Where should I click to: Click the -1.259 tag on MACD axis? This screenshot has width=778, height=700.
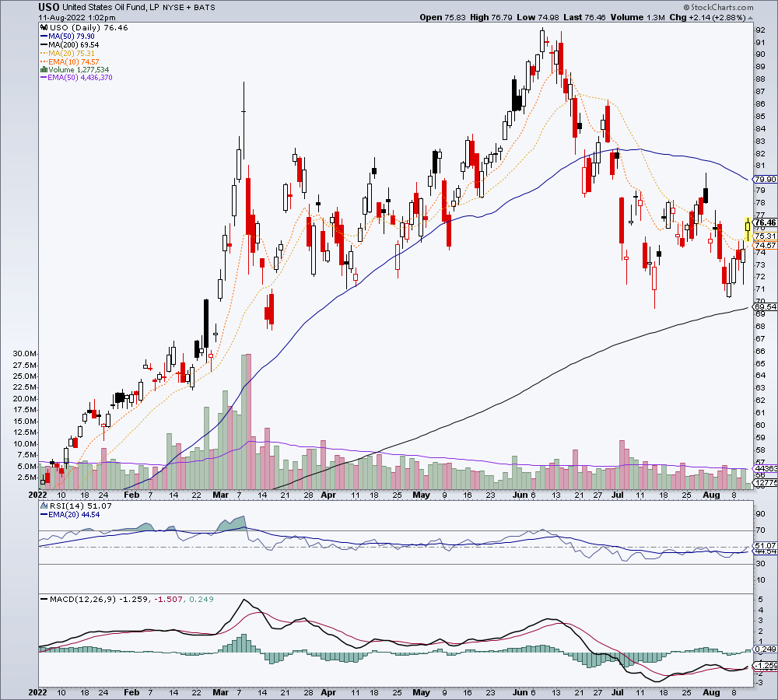765,666
